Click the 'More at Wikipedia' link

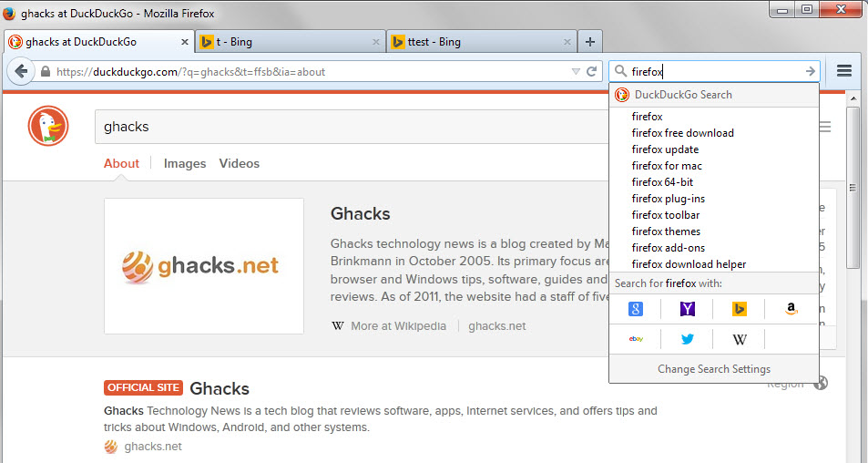click(x=398, y=326)
